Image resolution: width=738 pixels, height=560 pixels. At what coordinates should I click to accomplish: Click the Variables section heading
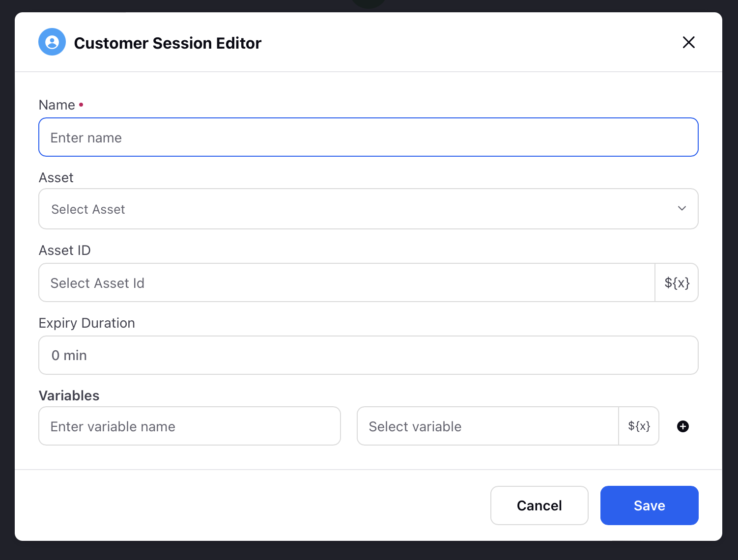pyautogui.click(x=69, y=395)
